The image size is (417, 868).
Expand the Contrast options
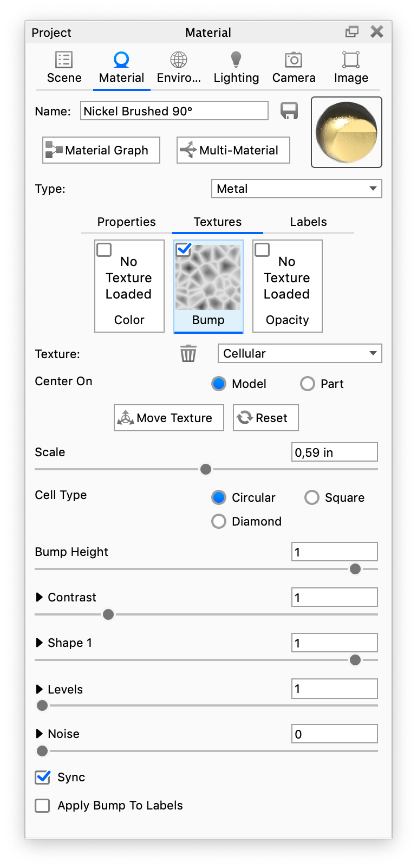tap(39, 597)
